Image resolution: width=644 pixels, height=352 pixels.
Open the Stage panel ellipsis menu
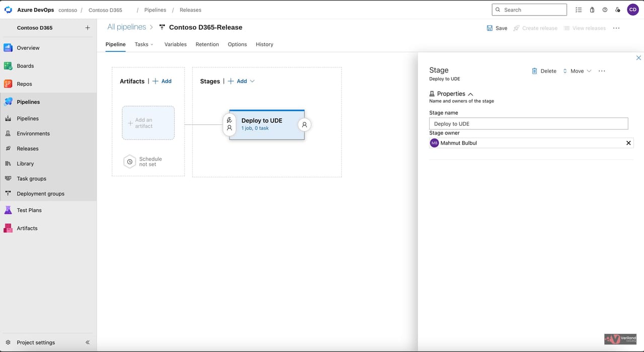click(602, 71)
